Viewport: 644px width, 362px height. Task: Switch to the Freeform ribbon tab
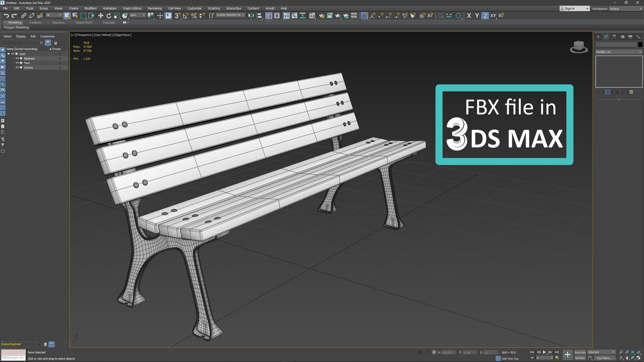click(35, 22)
